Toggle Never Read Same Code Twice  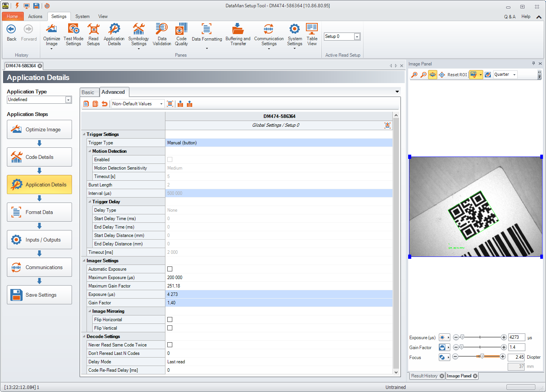pos(170,345)
